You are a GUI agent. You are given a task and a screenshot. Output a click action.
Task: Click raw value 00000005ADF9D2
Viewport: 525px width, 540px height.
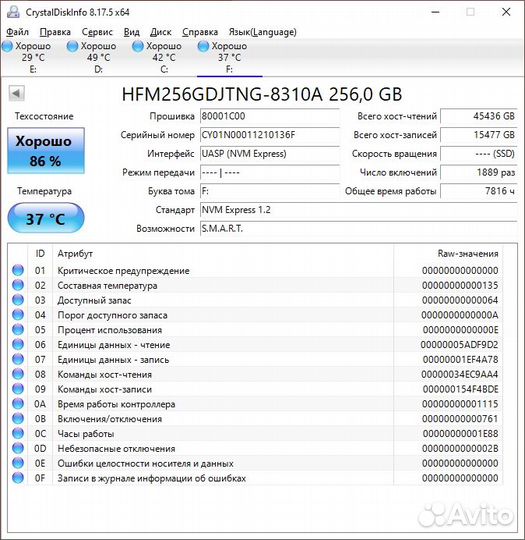pos(459,345)
